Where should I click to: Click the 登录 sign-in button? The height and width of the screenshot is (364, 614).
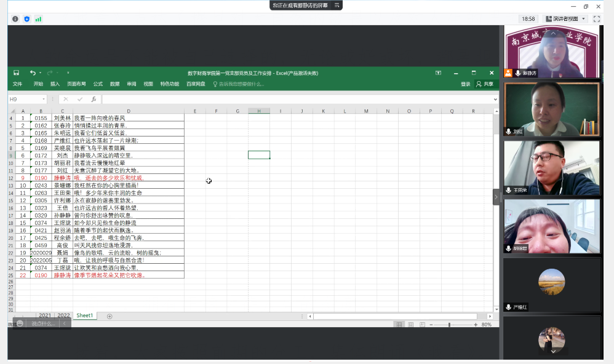click(466, 84)
